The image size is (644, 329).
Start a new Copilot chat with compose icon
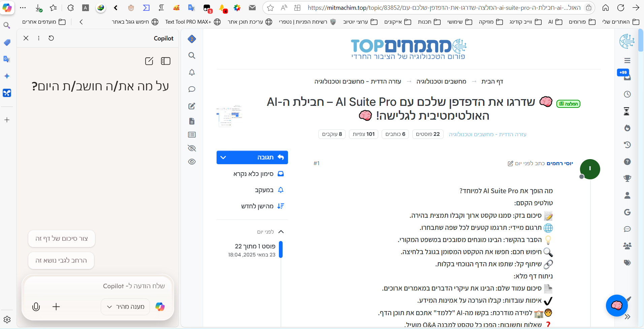(x=149, y=61)
